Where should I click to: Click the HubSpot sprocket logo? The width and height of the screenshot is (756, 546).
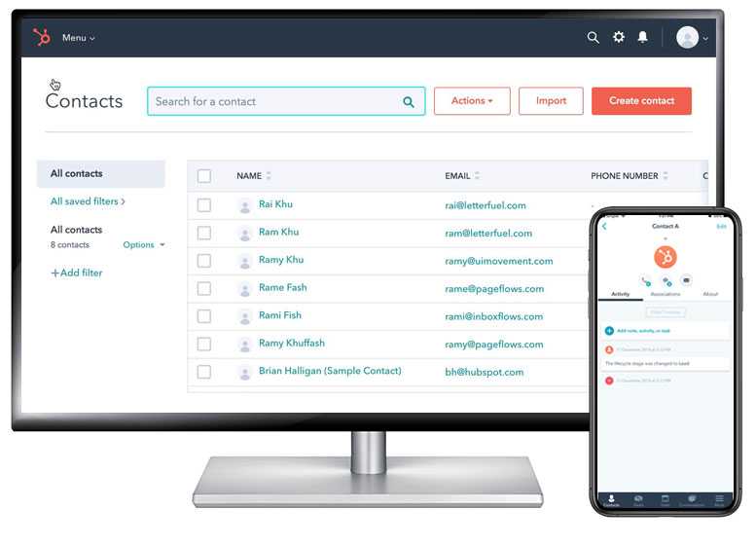41,37
